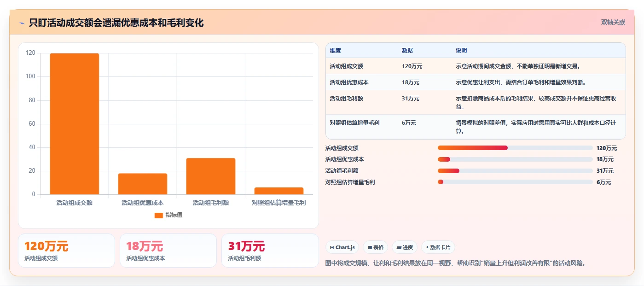Click the 说明 table column header
The height and width of the screenshot is (286, 644).
pos(461,51)
